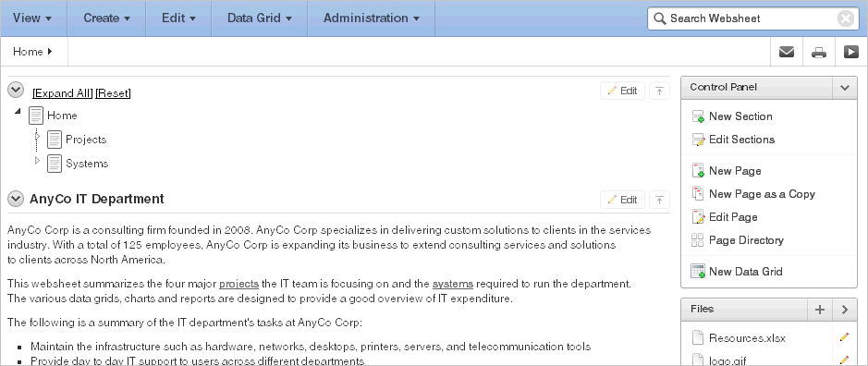Open the View menu
Image resolution: width=868 pixels, height=366 pixels.
point(33,18)
